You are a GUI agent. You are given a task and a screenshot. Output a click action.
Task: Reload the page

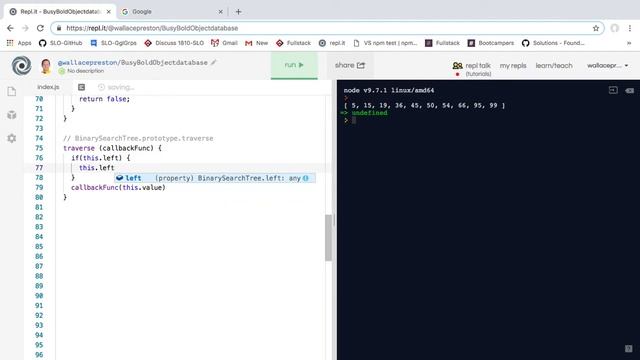pyautogui.click(x=40, y=28)
